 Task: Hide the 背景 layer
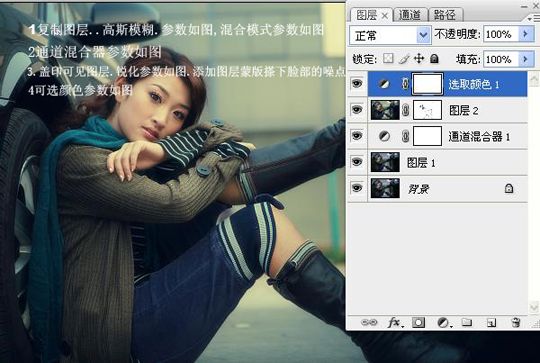(x=357, y=188)
